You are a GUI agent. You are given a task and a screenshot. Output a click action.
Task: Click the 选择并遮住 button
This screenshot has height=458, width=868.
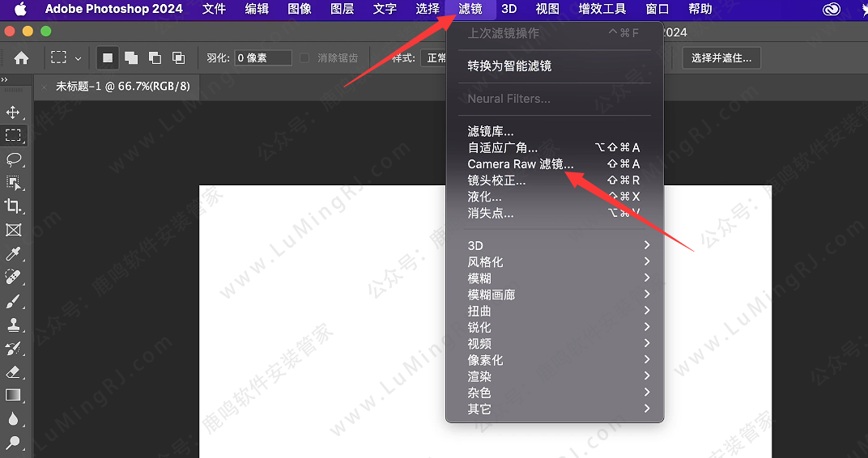coord(721,57)
